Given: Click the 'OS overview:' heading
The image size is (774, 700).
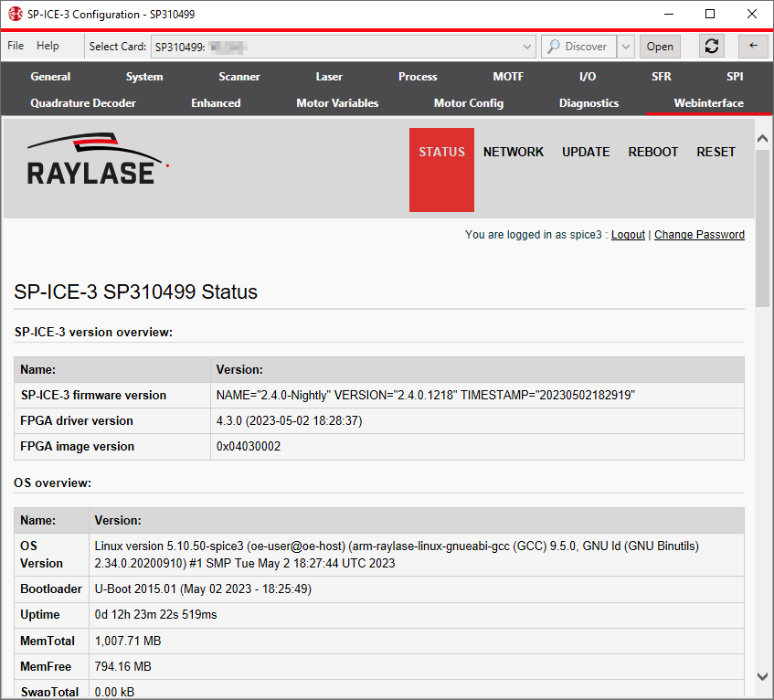Looking at the screenshot, I should click(52, 483).
